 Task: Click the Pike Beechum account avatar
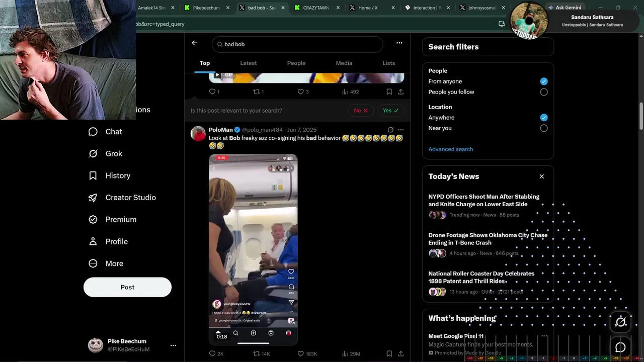pos(96,345)
